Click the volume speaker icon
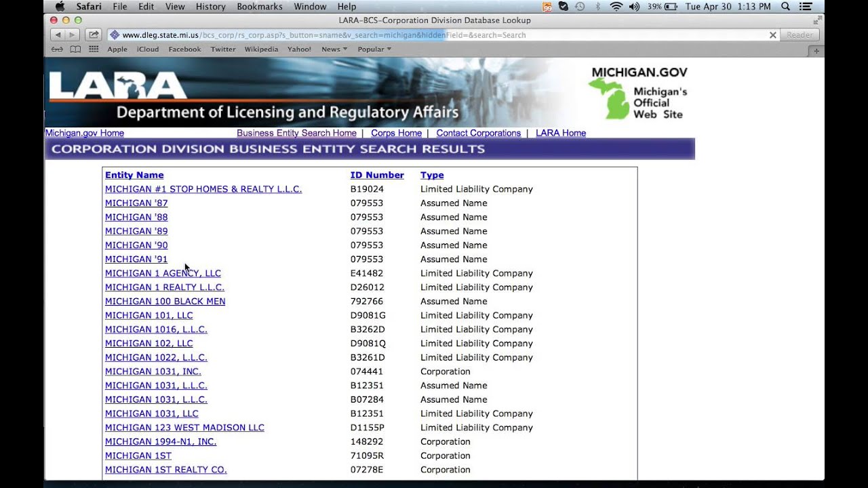The height and width of the screenshot is (488, 868). coord(634,7)
